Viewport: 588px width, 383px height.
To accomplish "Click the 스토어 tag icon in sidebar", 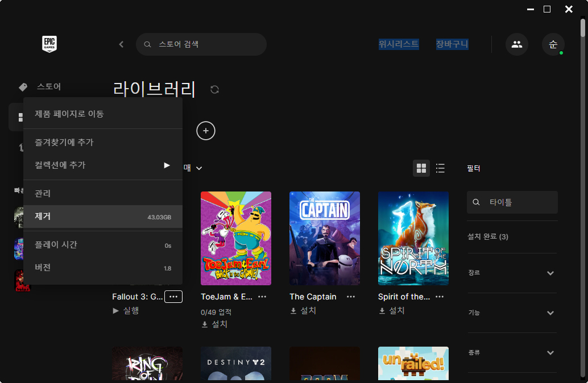I will pyautogui.click(x=23, y=87).
